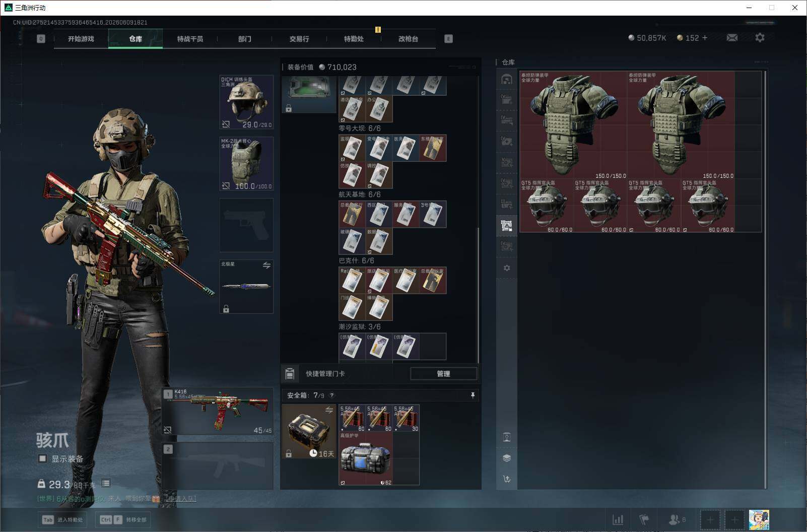
Task: Select the first GT5 commander helmet
Action: (547, 206)
